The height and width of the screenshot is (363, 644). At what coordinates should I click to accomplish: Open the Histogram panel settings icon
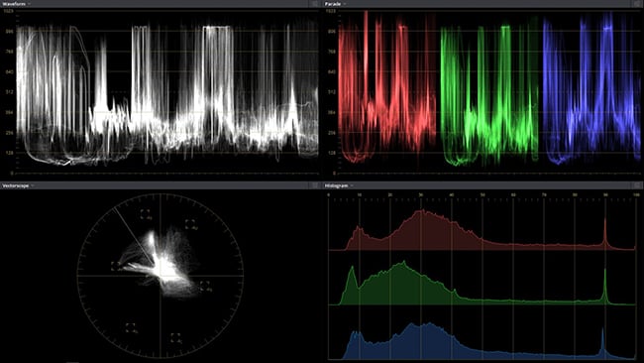[x=637, y=185]
